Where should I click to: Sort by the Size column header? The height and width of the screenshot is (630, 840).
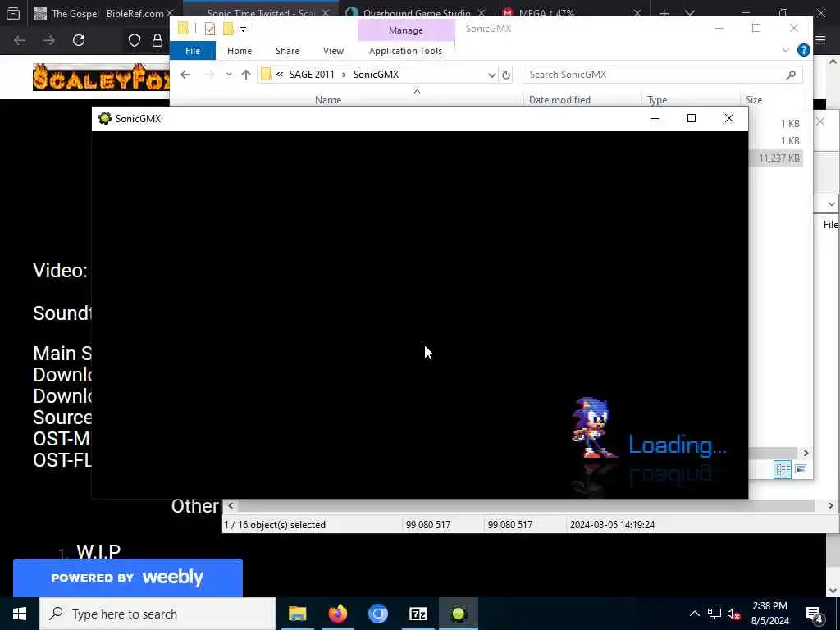(753, 99)
